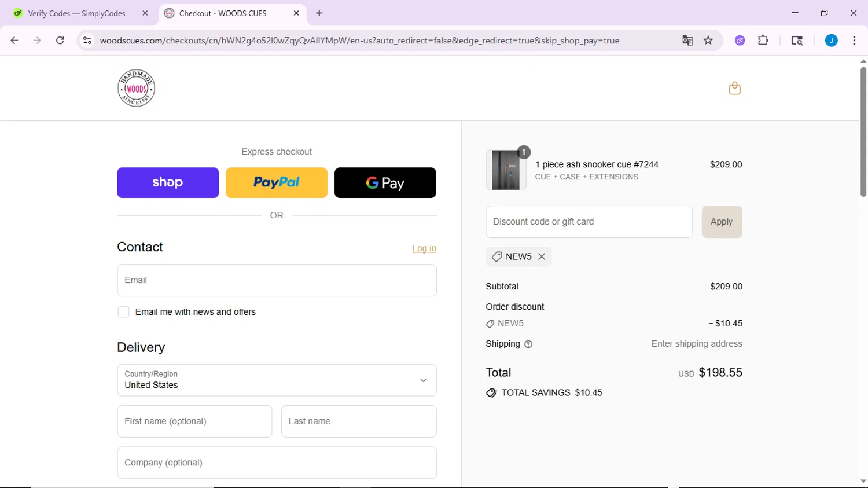Click the Last name field

[359, 421]
